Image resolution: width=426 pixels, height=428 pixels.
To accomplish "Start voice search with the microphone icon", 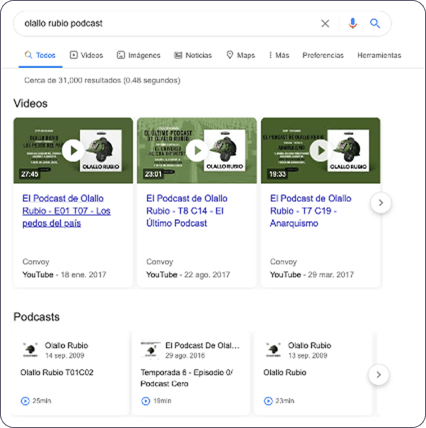I will (353, 23).
